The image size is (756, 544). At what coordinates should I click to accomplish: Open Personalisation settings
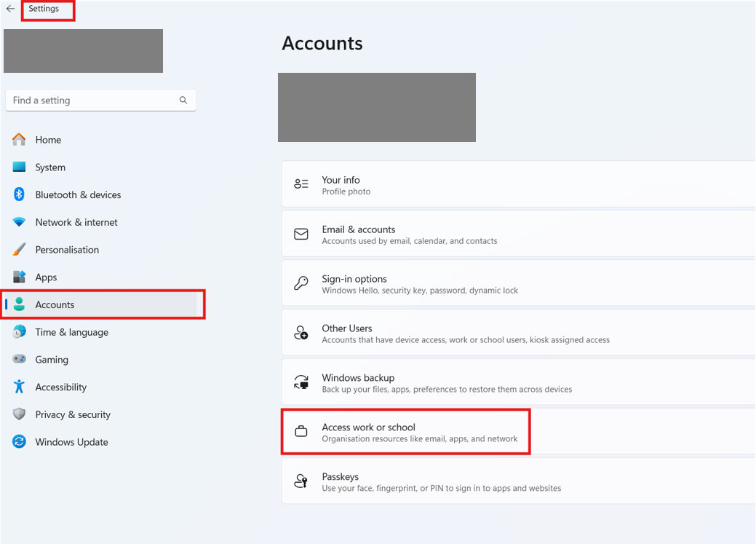[x=101, y=250]
